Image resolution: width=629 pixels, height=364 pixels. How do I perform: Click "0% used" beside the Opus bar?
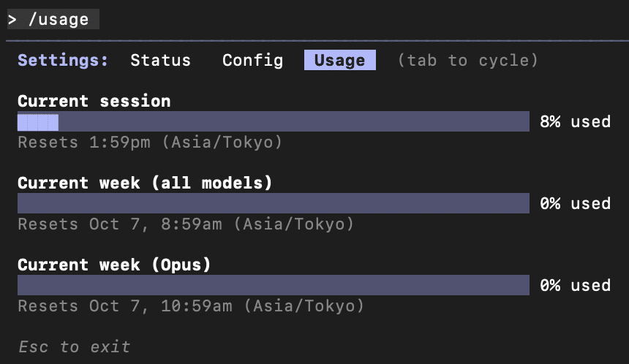click(x=575, y=285)
